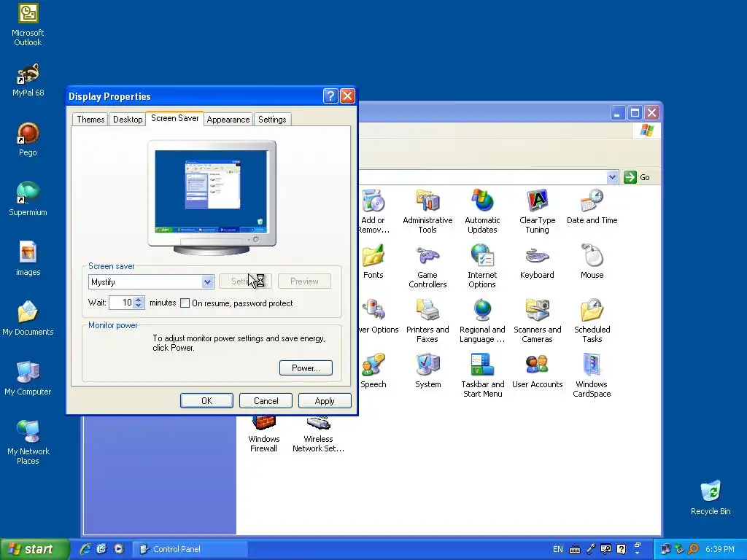Select the images file on desktop

click(28, 259)
